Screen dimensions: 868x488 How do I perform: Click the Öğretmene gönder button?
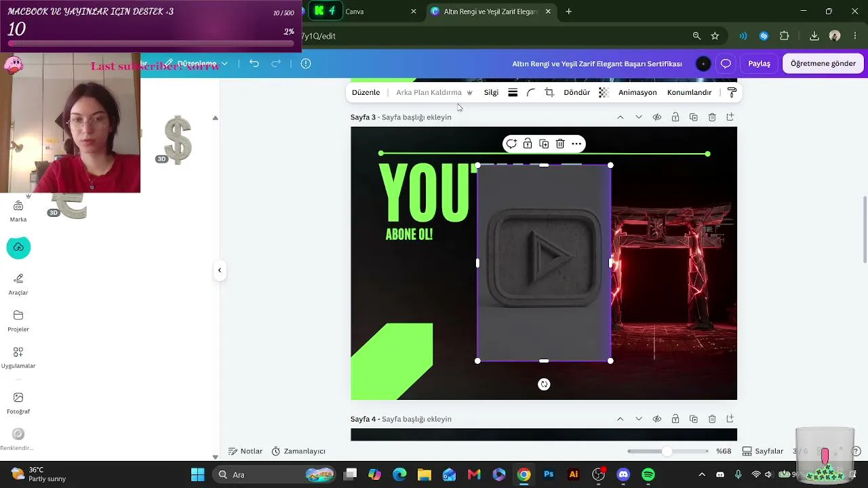click(x=823, y=63)
